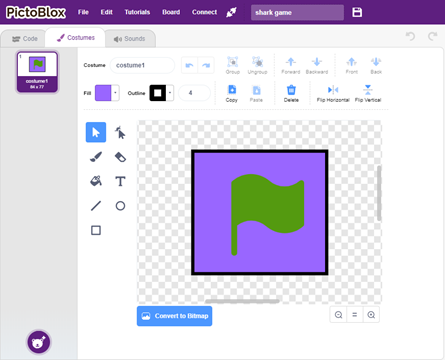Click the canvas horizontal scrollbar

coord(242,301)
